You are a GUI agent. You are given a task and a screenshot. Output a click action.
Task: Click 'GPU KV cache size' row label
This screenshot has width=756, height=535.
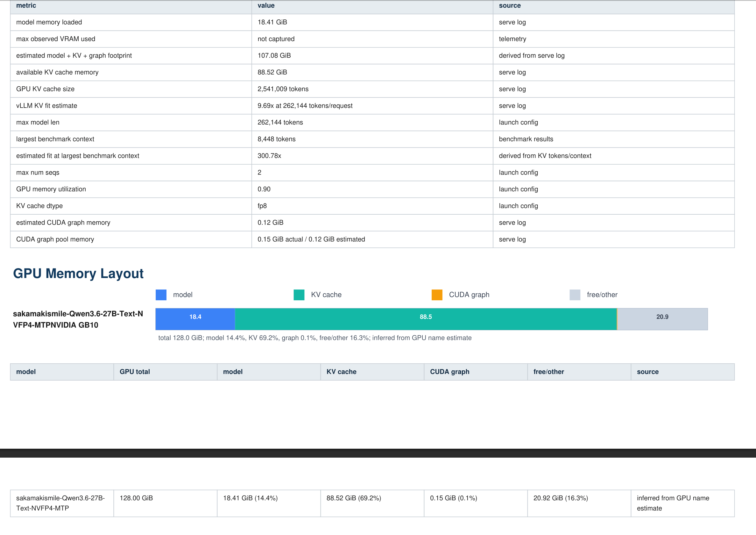pyautogui.click(x=46, y=89)
